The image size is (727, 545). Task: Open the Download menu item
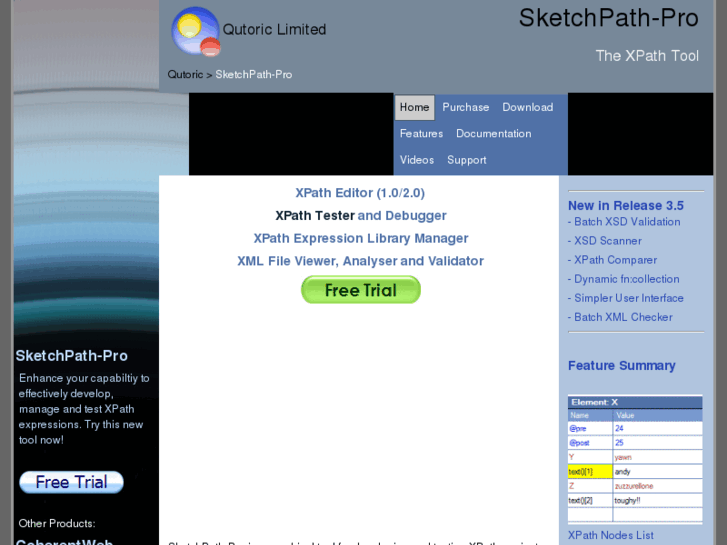[x=528, y=107]
